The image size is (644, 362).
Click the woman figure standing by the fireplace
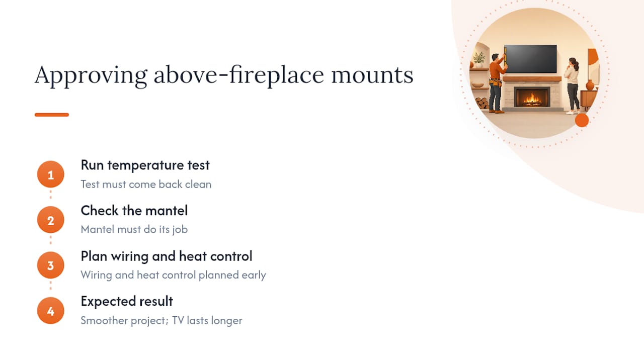click(x=572, y=85)
